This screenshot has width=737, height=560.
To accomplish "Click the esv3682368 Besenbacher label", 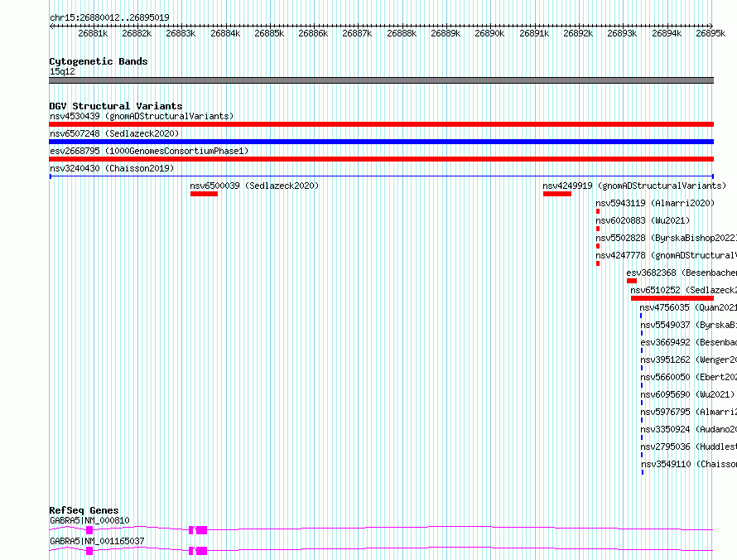I will (682, 273).
